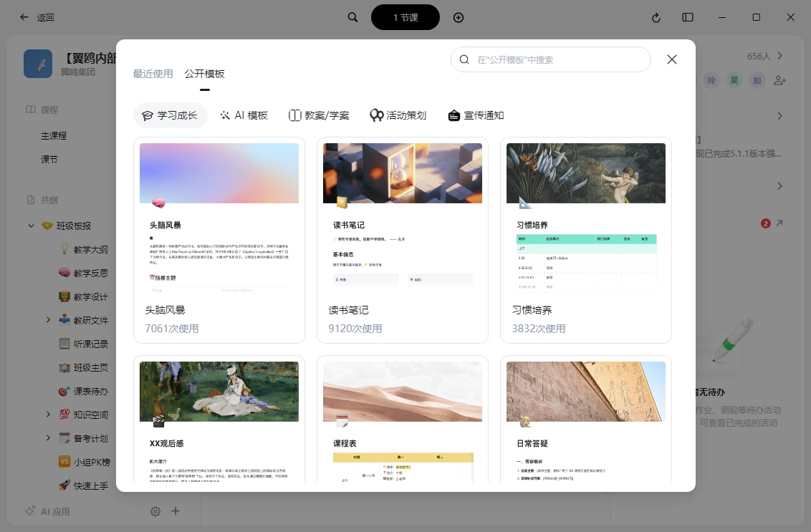Click the 玲 member avatar
The image size is (811, 532).
tap(711, 80)
